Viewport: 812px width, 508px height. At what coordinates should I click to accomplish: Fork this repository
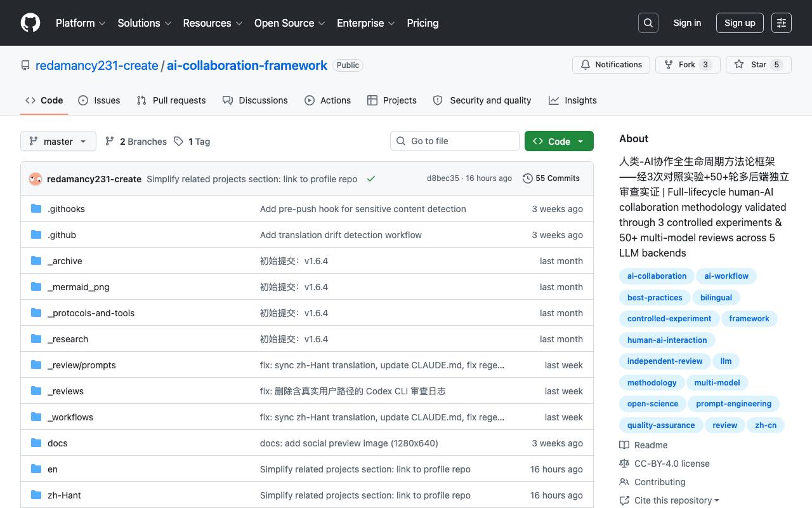point(688,65)
